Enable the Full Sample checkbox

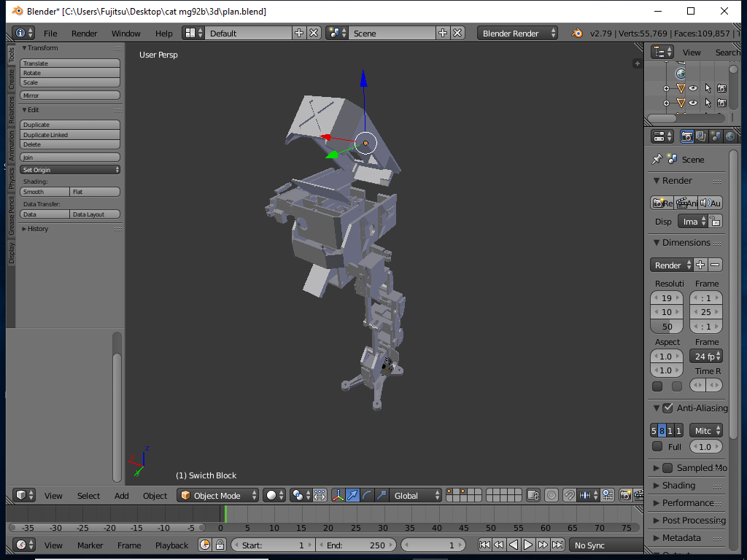click(657, 446)
